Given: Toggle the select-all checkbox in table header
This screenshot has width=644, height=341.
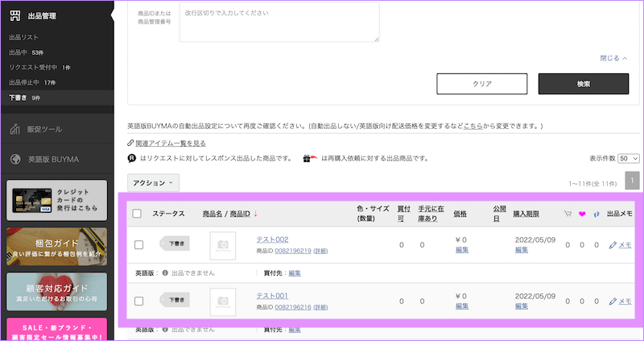Looking at the screenshot, I should click(137, 214).
